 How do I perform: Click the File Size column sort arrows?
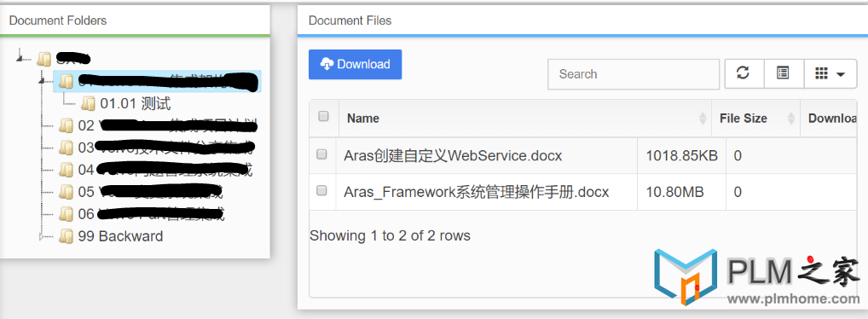(791, 118)
